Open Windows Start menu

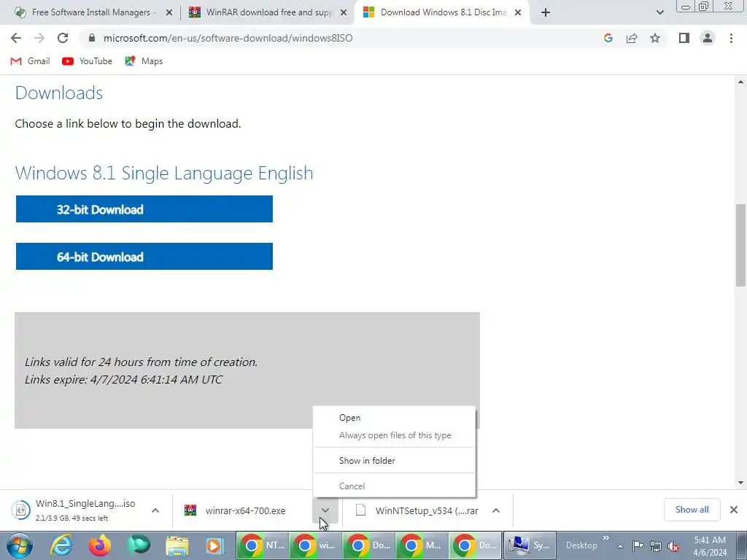20,545
